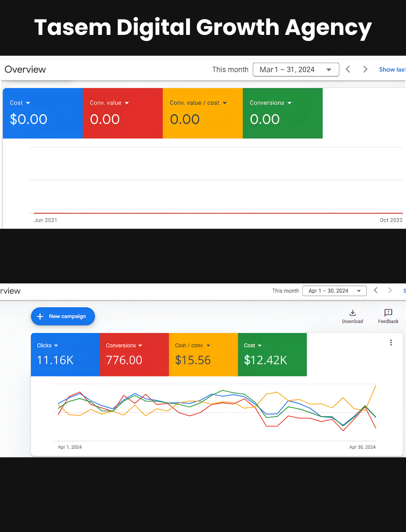
Task: Go to previous period in March overview
Action: click(348, 69)
